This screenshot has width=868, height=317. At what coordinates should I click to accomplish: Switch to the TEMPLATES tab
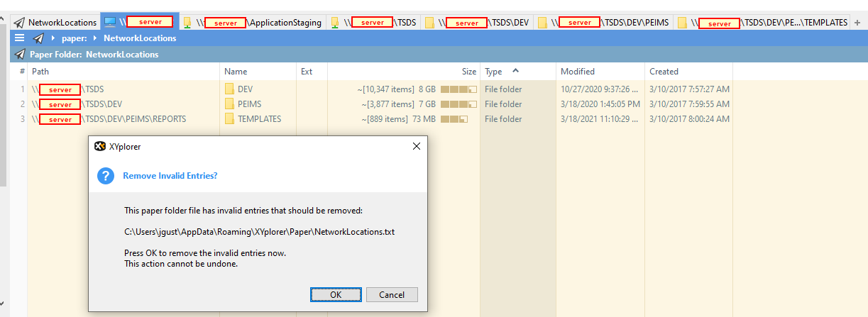(762, 22)
